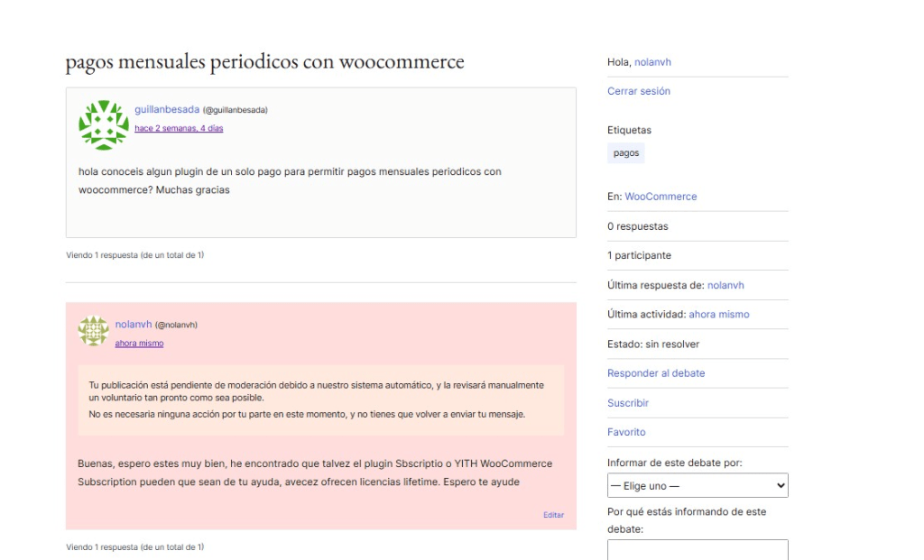Click the 'hace 2 semanas, 4 días' timestamp
This screenshot has height=560, width=924.
coord(179,128)
